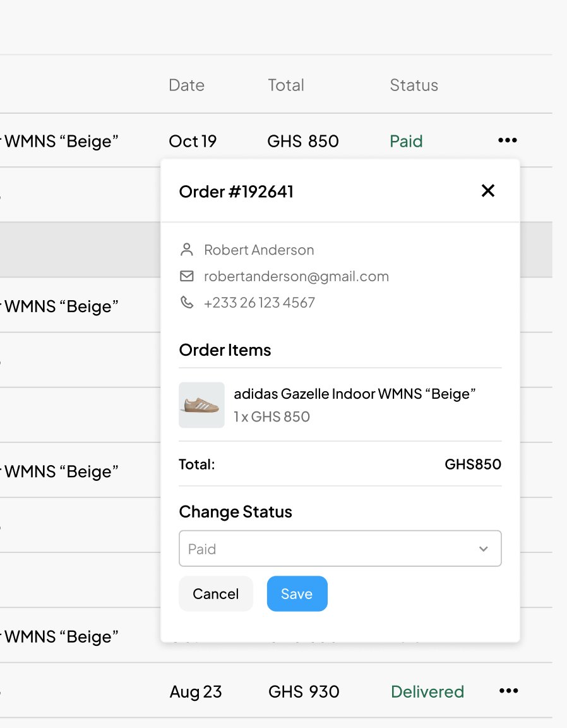The image size is (567, 728).
Task: Click the chevron arrow in status dropdown
Action: tap(484, 549)
